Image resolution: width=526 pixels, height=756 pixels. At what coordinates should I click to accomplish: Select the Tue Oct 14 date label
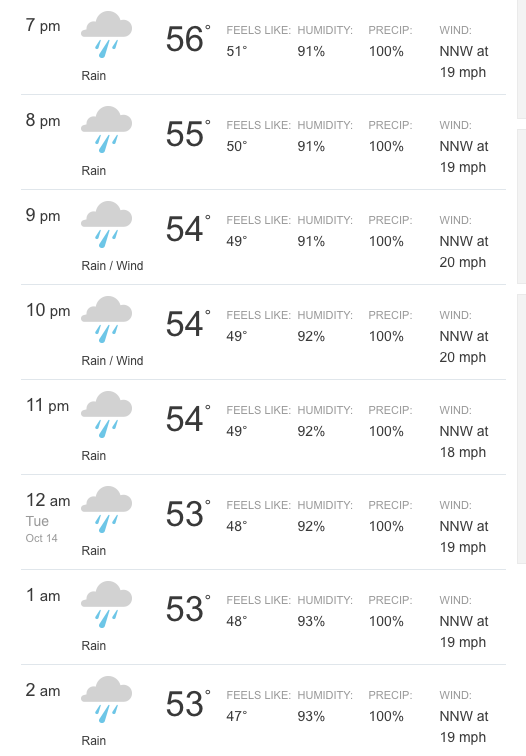pos(41,529)
